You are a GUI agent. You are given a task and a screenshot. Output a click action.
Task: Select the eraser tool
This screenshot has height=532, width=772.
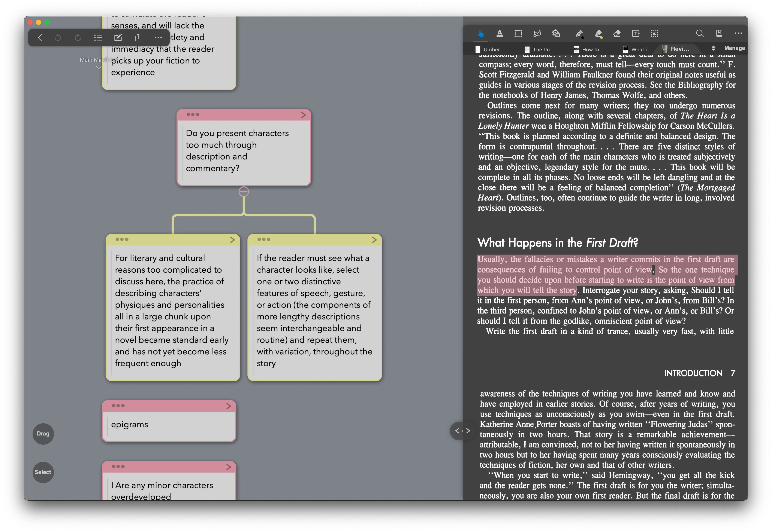pyautogui.click(x=617, y=33)
